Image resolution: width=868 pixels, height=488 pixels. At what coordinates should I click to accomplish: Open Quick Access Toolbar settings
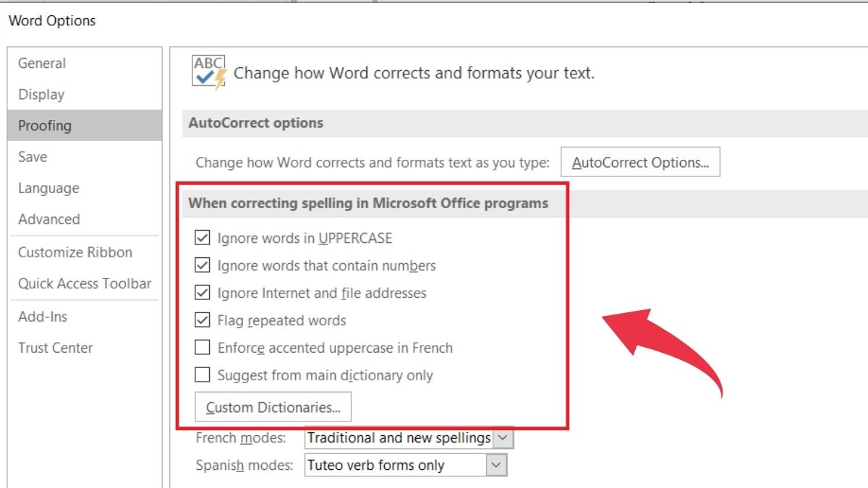pyautogui.click(x=85, y=283)
